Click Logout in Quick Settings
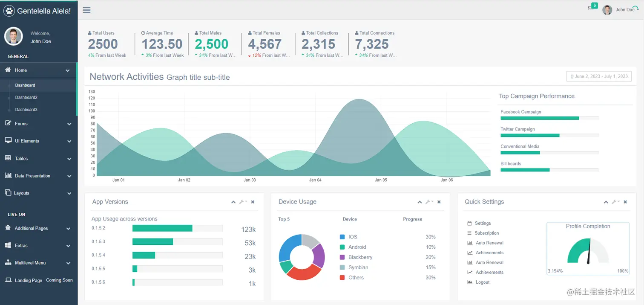Viewport: 644px width, 305px height. click(x=483, y=282)
